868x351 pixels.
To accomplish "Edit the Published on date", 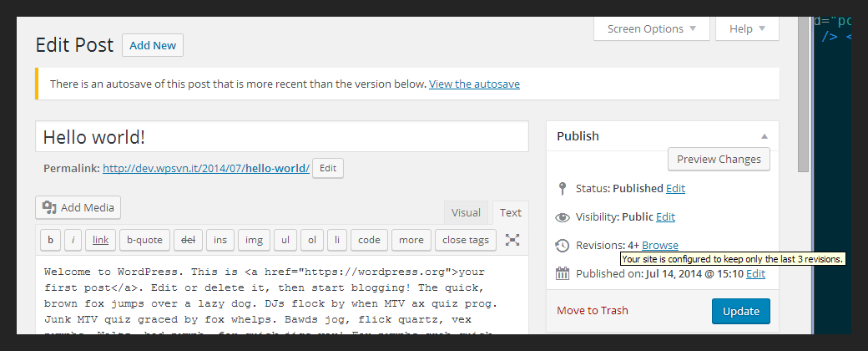I will point(755,274).
